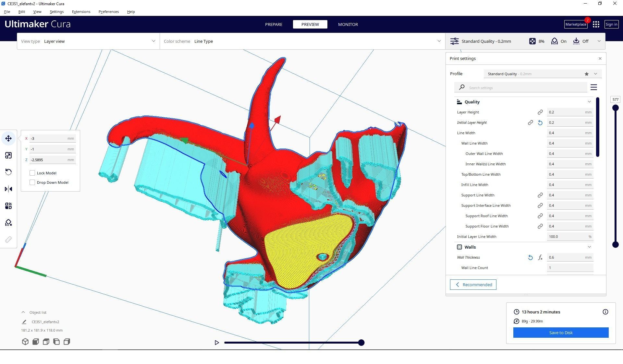Open settings visibility hamburger menu

593,87
